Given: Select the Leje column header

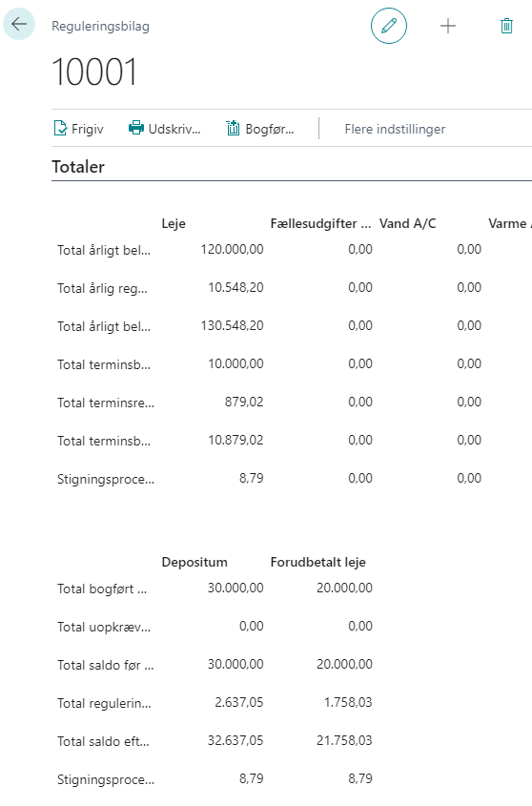Looking at the screenshot, I should point(174,223).
